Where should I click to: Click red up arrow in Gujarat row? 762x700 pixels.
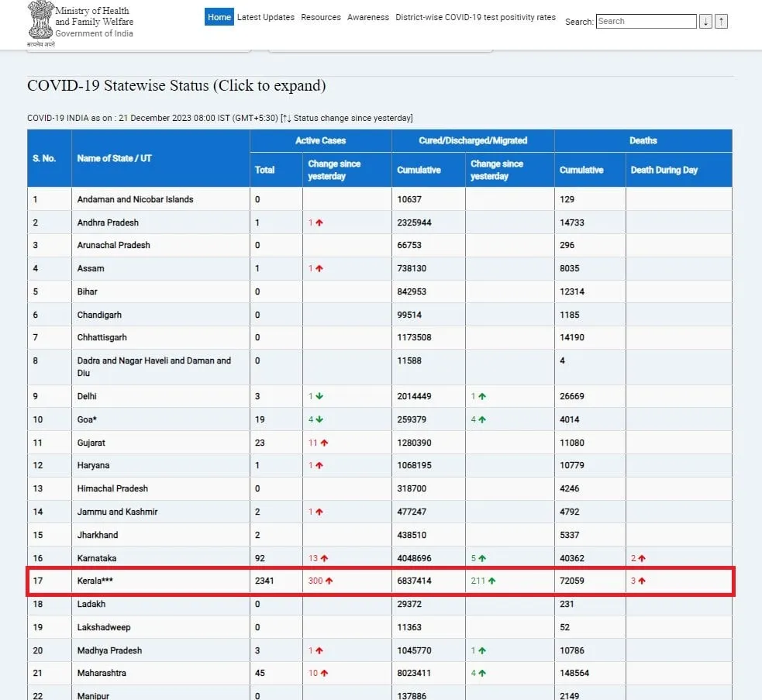coord(324,443)
